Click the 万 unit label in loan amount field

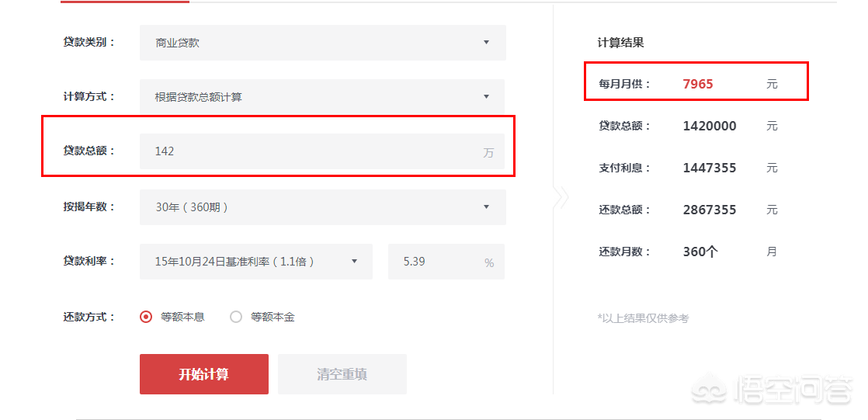(488, 153)
